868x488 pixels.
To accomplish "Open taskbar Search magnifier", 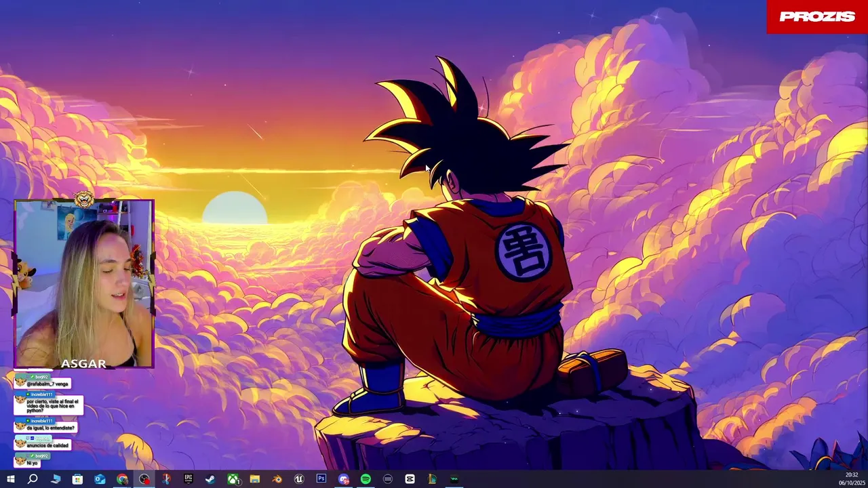I will pos(33,479).
